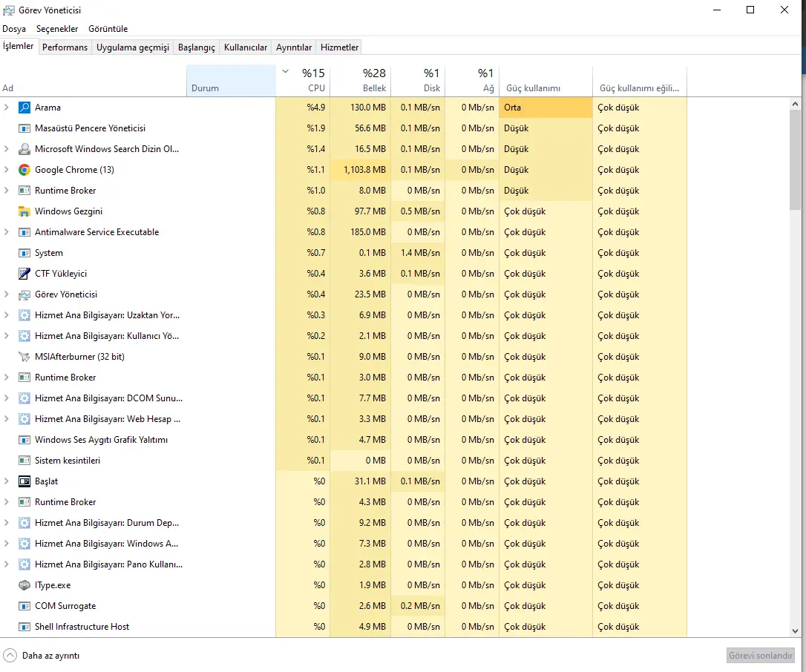Click Windows Ses Aygıtı Grafik Yalıtımı icon

pyautogui.click(x=24, y=440)
